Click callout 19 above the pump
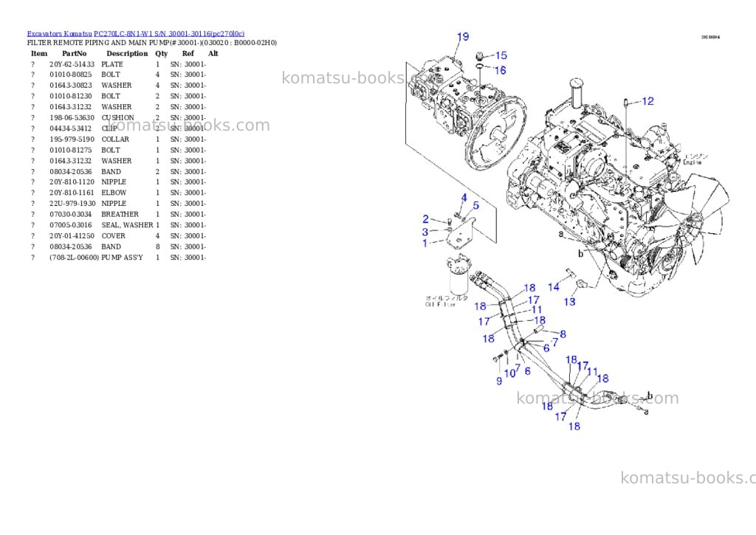The height and width of the screenshot is (535, 756). [x=463, y=37]
